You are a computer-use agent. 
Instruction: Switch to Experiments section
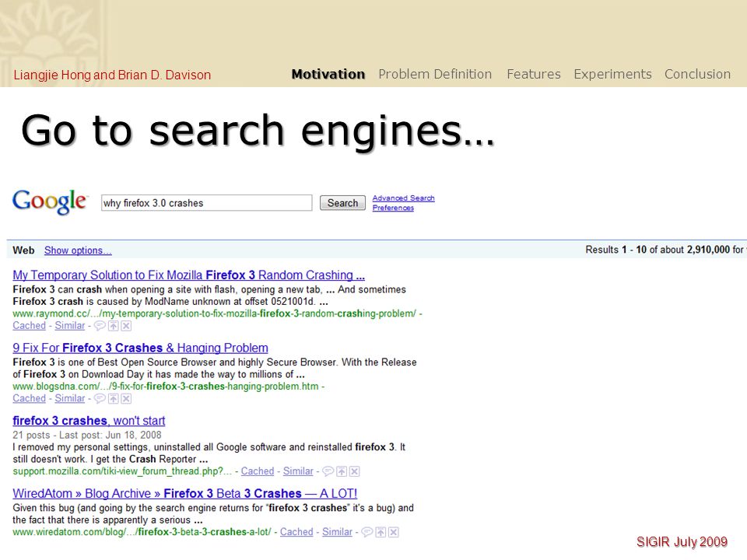[612, 75]
